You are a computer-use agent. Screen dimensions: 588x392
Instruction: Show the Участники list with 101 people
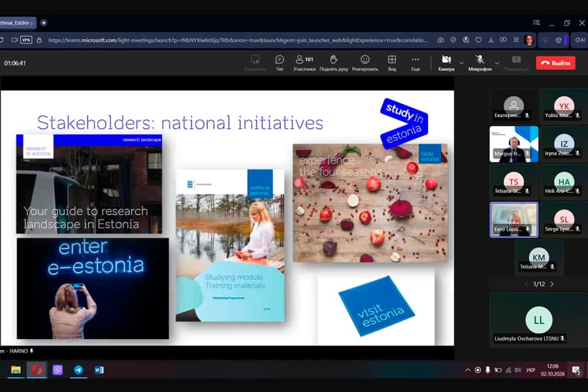[x=304, y=63]
